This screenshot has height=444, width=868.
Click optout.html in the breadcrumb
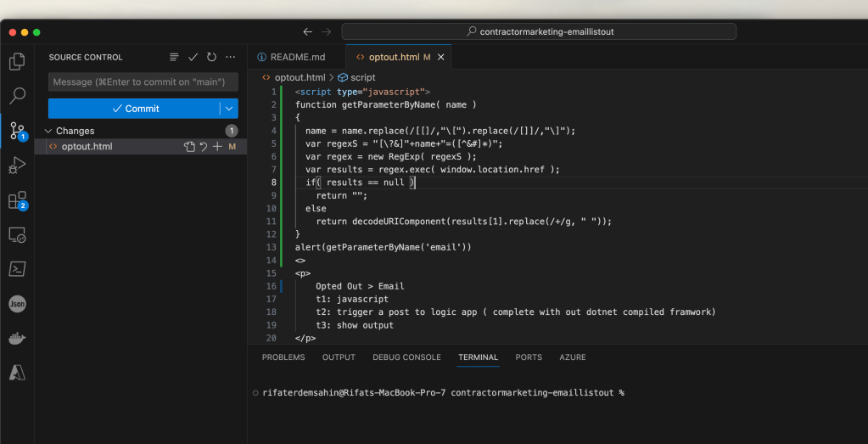tap(301, 77)
